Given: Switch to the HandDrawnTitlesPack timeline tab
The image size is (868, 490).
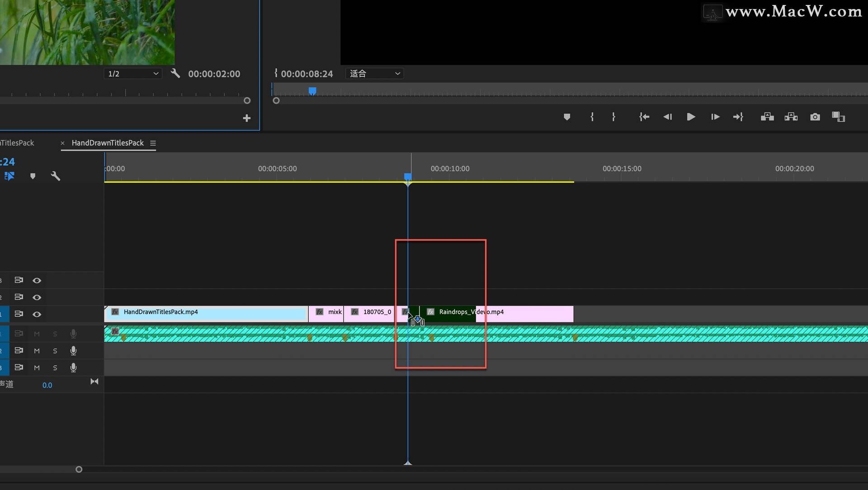Looking at the screenshot, I should coord(108,143).
